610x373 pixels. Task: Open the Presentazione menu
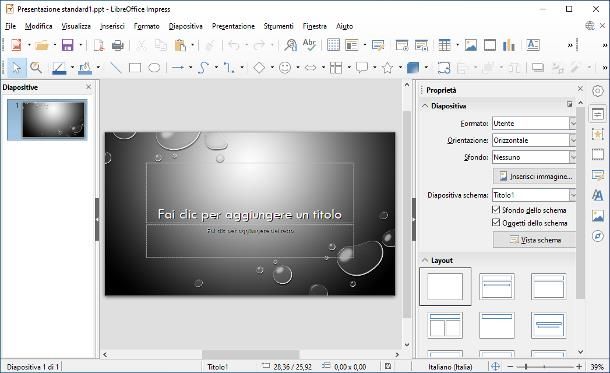pyautogui.click(x=233, y=26)
